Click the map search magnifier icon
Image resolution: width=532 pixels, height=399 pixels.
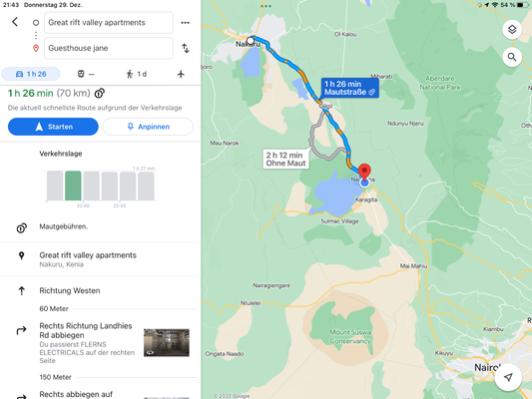(512, 57)
